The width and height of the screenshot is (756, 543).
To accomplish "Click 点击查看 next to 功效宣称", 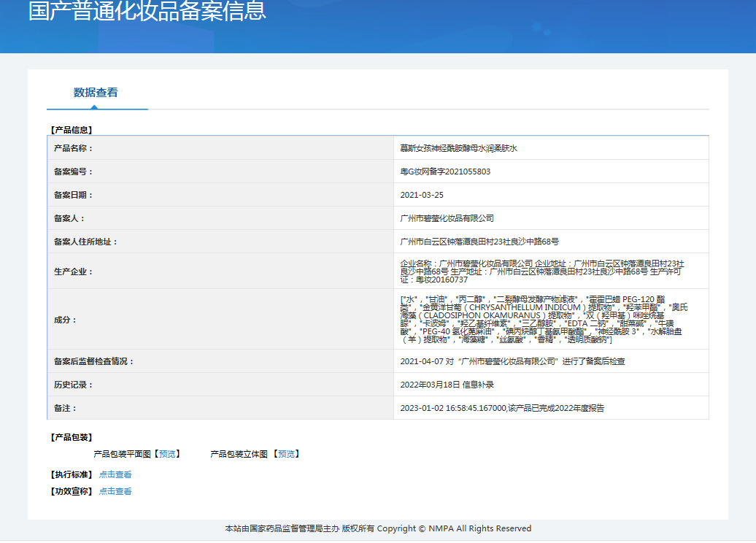I will (115, 491).
